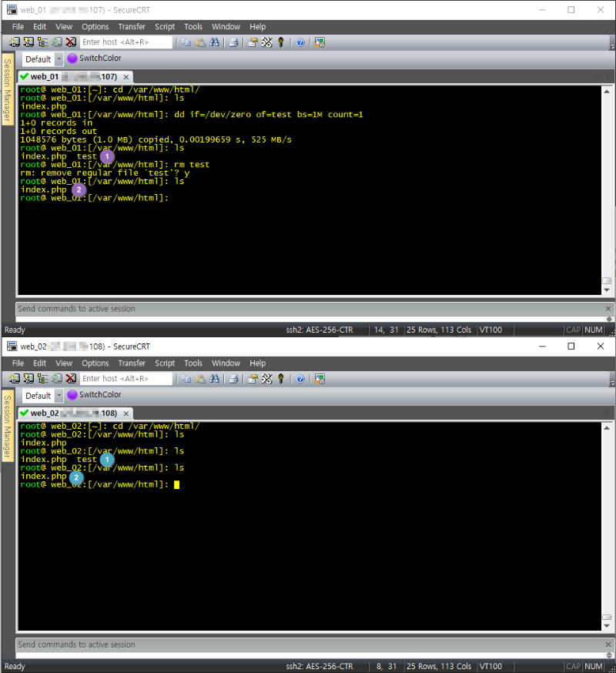
Task: Click Enter host field in web_01 toolbar
Action: (126, 42)
